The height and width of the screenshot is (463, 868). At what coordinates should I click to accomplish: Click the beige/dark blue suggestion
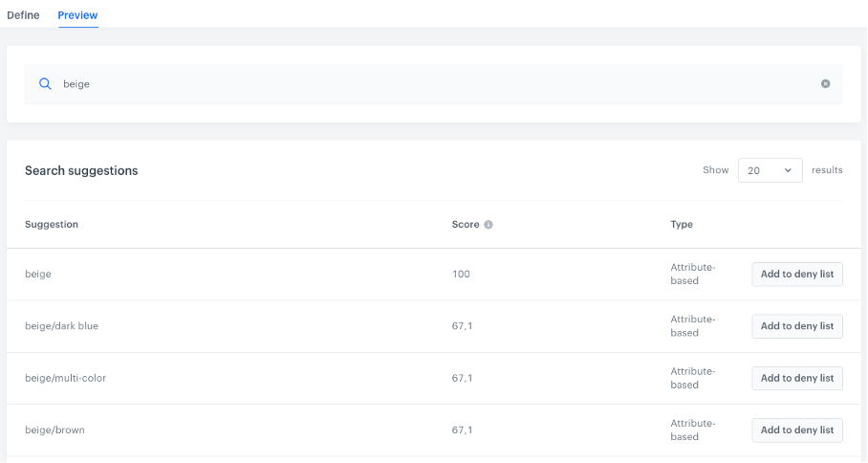click(61, 326)
